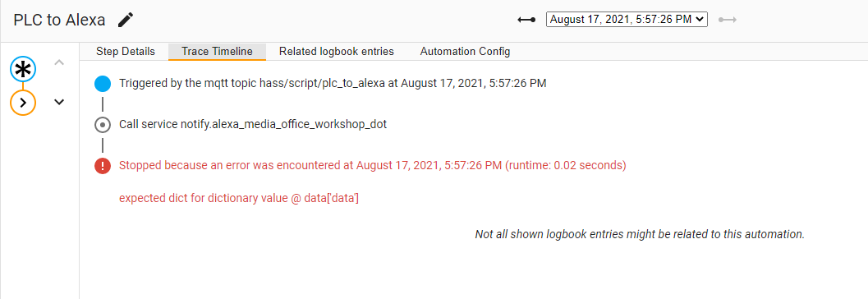The image size is (868, 299).
Task: Click the call service circle marker in timeline
Action: pyautogui.click(x=103, y=125)
